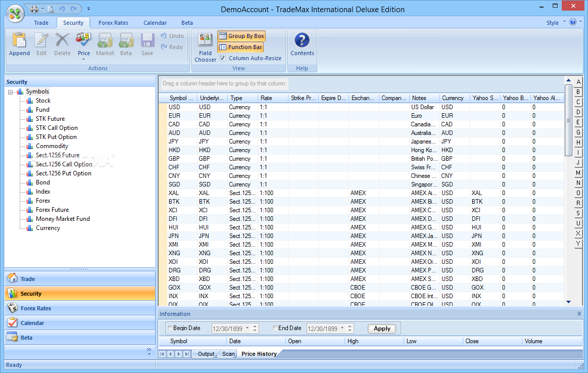Click the Commodity tree item icon
The height and width of the screenshot is (373, 588).
[30, 146]
